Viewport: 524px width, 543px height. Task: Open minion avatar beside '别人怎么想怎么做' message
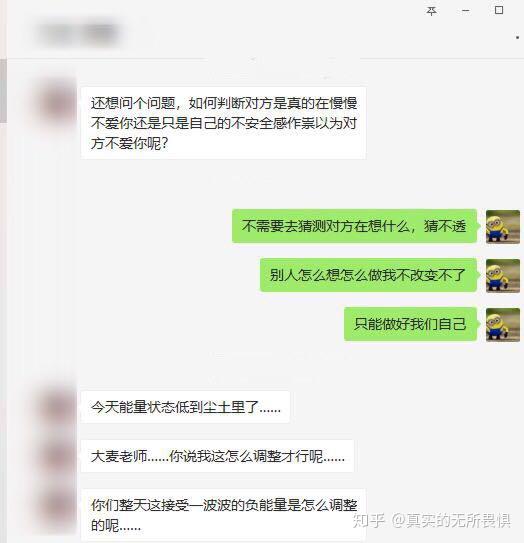503,276
